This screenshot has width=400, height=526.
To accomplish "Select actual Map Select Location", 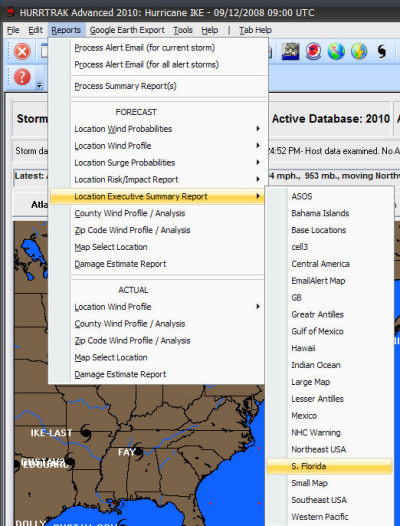I will 158,357.
